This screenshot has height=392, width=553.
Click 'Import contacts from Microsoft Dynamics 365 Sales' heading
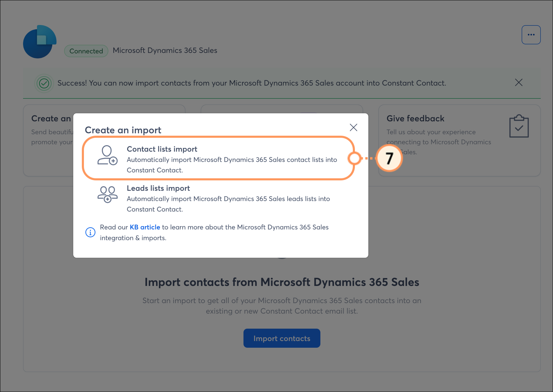tap(282, 282)
